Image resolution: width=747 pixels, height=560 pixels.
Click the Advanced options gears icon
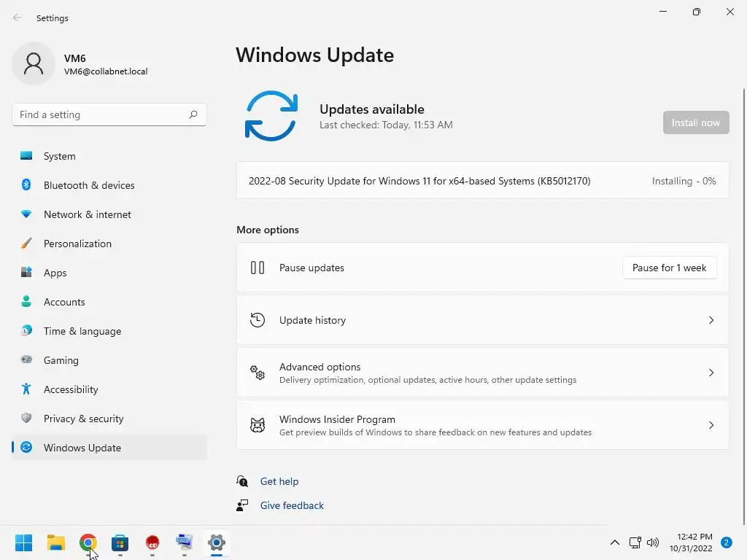coord(258,373)
